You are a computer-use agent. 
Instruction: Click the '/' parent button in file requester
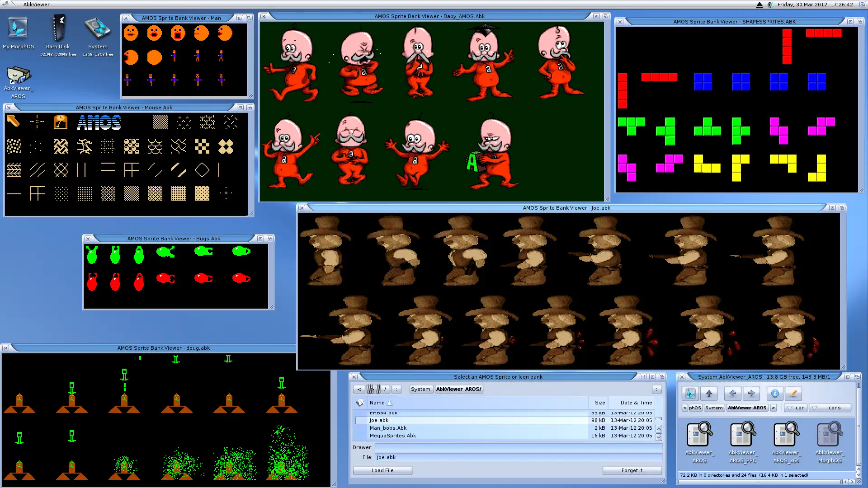tap(385, 389)
